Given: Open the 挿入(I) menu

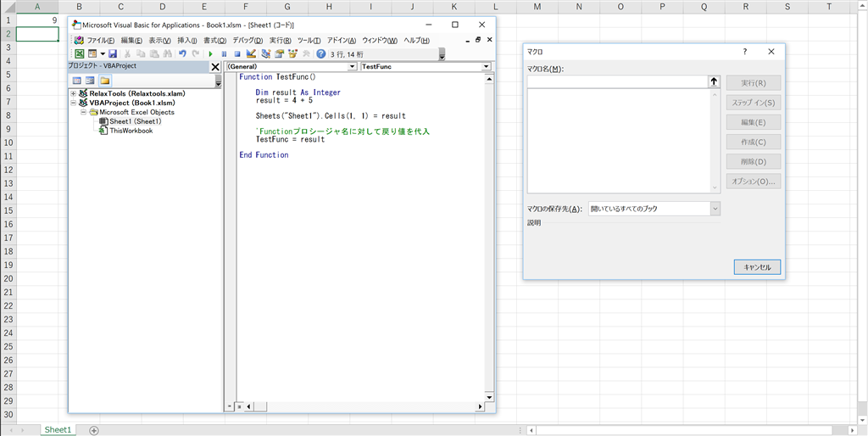Looking at the screenshot, I should point(187,41).
